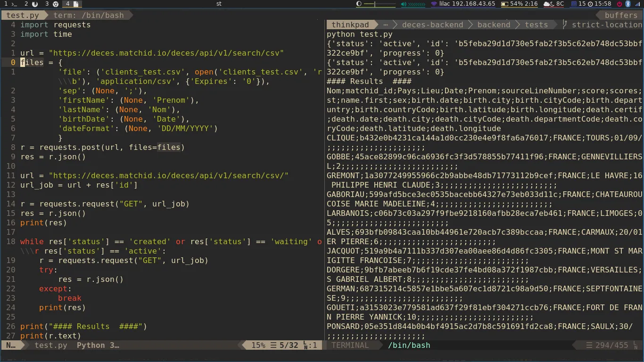Image resolution: width=644 pixels, height=362 pixels.
Task: Switch to workspace 1 terminal icon
Action: (x=14, y=4)
